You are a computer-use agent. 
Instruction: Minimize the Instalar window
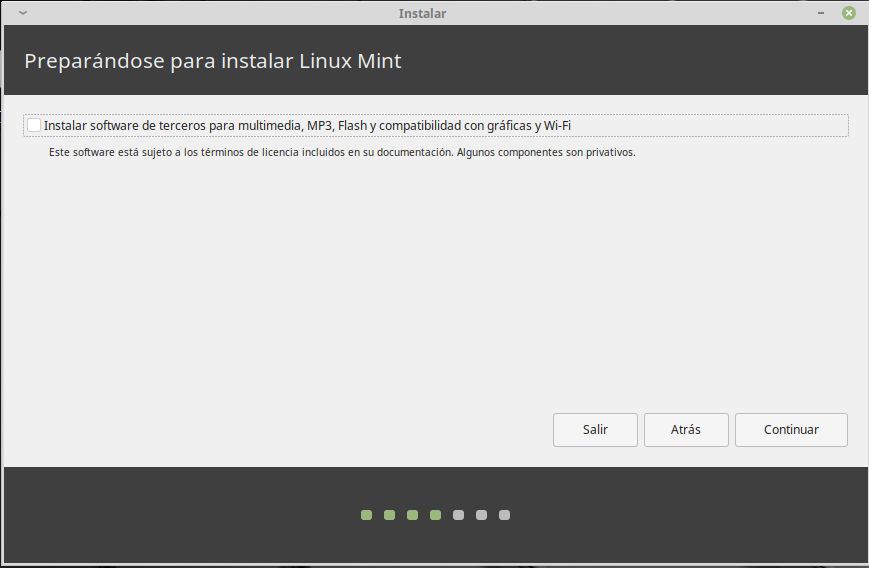821,13
